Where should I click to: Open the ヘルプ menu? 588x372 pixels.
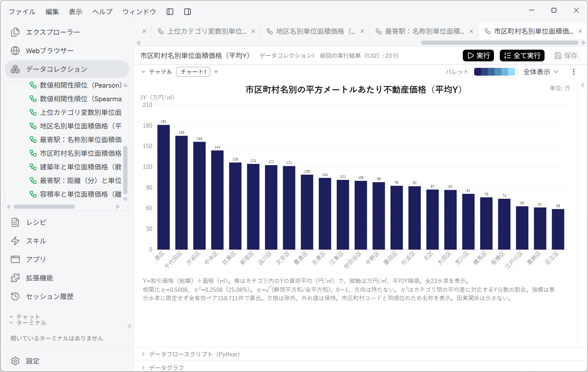[102, 12]
